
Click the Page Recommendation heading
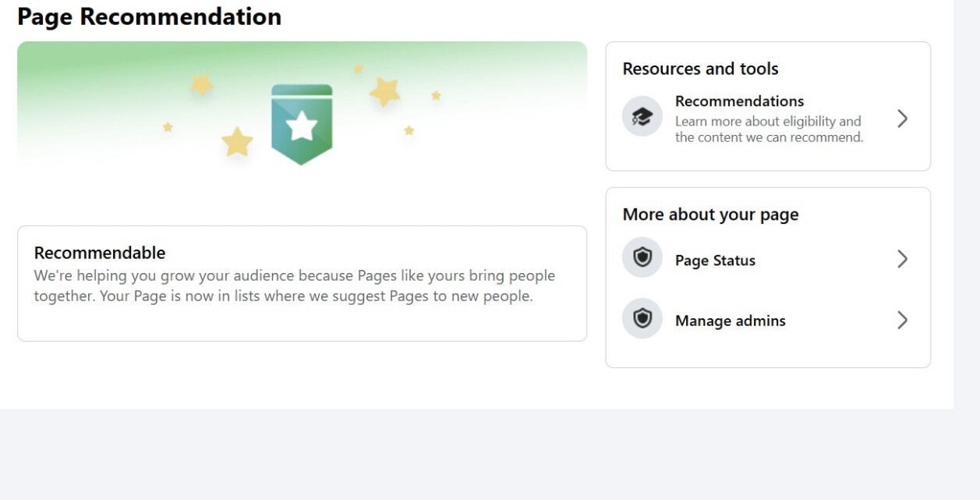pyautogui.click(x=149, y=16)
